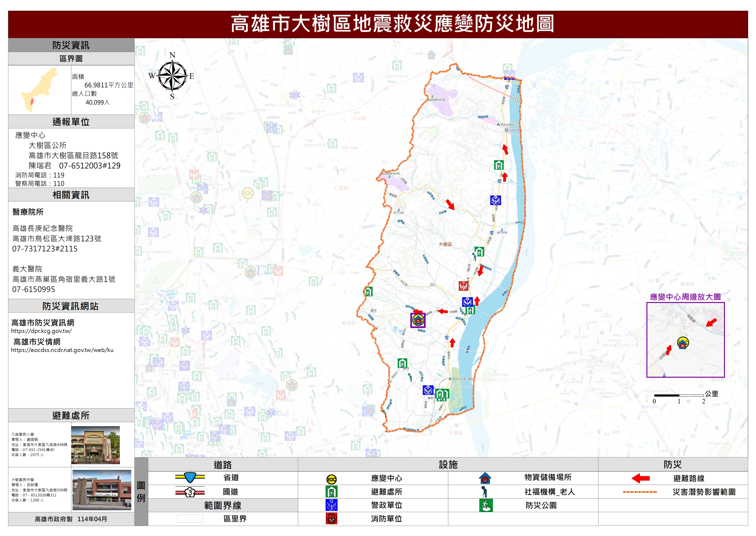
Task: Click the compass rose on the map
Action: [172, 76]
